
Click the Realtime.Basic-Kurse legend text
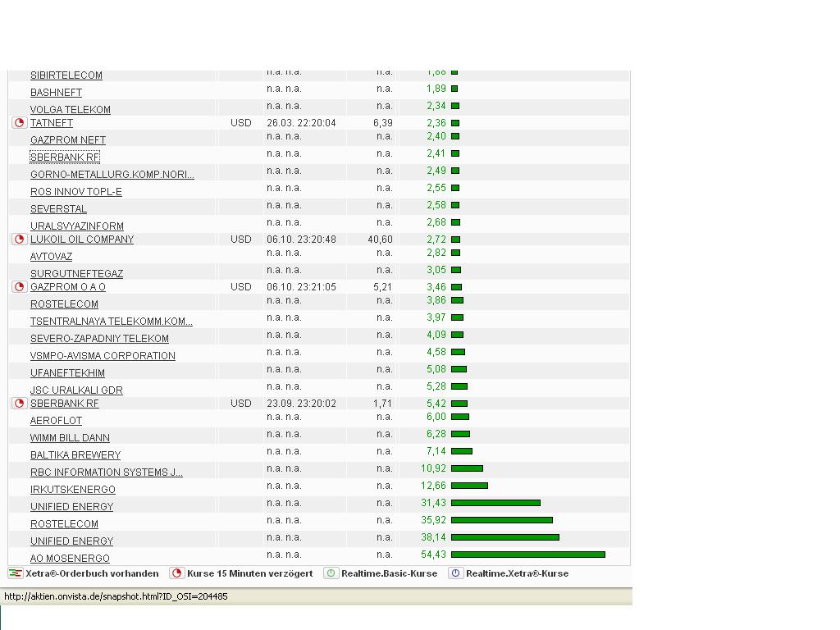(390, 573)
